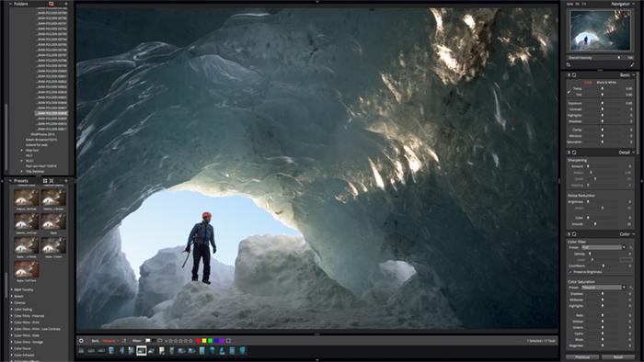Collapse the Folders panel
The image size is (644, 362).
tap(11, 4)
